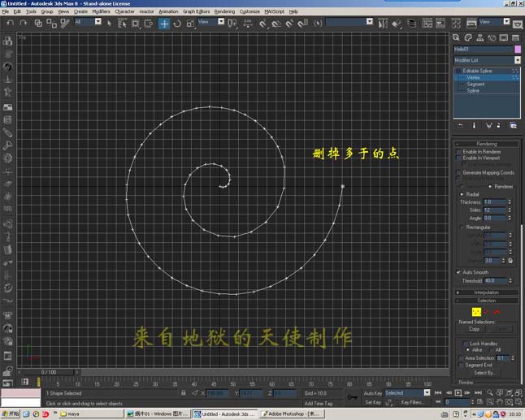Click the Key Filters button
Viewport: 525px width, 420px height.
(412, 402)
